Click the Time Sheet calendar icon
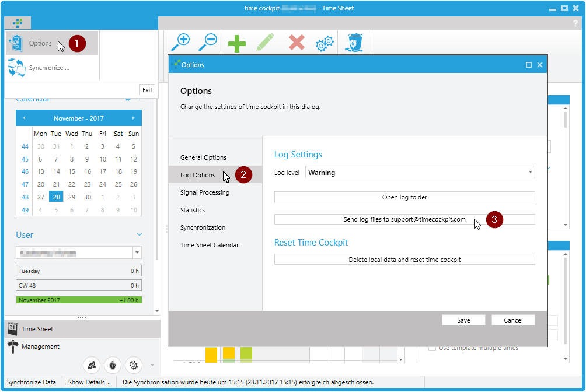Screen dimensions: 586x392 (x=13, y=329)
